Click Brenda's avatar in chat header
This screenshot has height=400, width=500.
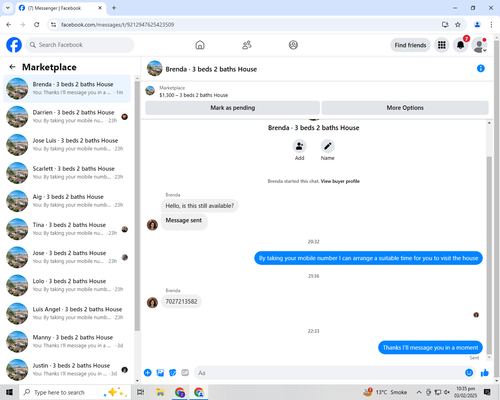pos(155,68)
